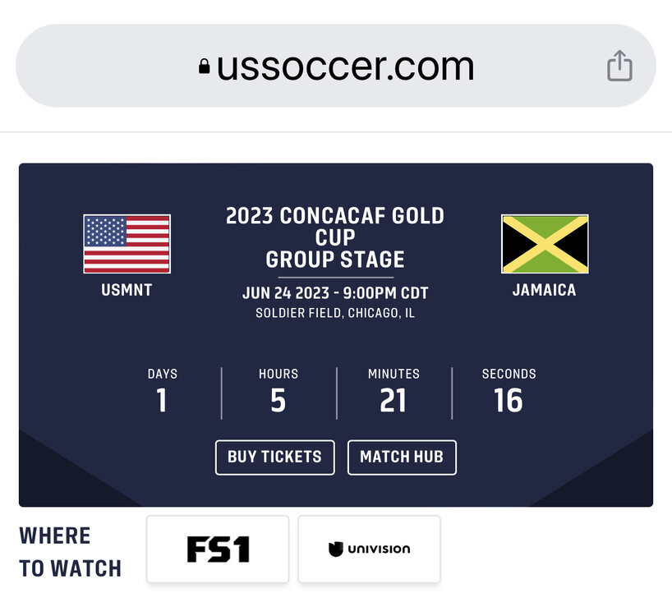The width and height of the screenshot is (672, 616).
Task: Click the Days countdown value
Action: [x=162, y=401]
